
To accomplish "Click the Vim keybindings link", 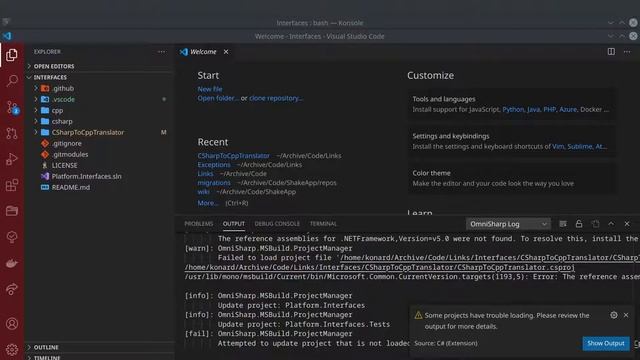I will (x=558, y=147).
